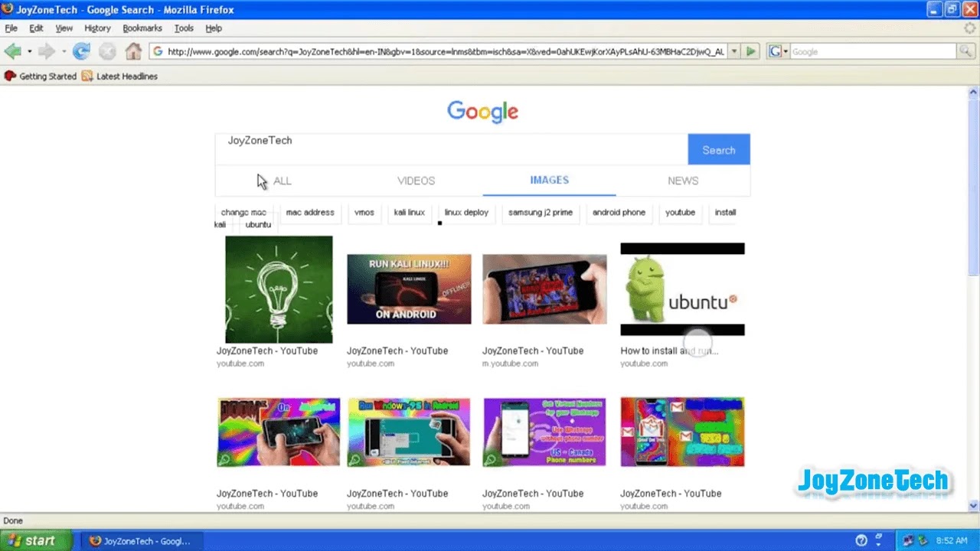Click the blue Search button
This screenshot has height=551, width=980.
click(719, 149)
